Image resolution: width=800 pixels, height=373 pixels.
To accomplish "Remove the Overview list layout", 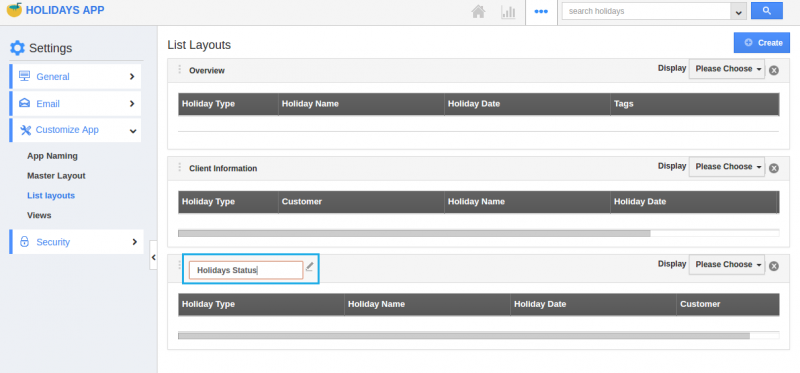I will coord(773,70).
